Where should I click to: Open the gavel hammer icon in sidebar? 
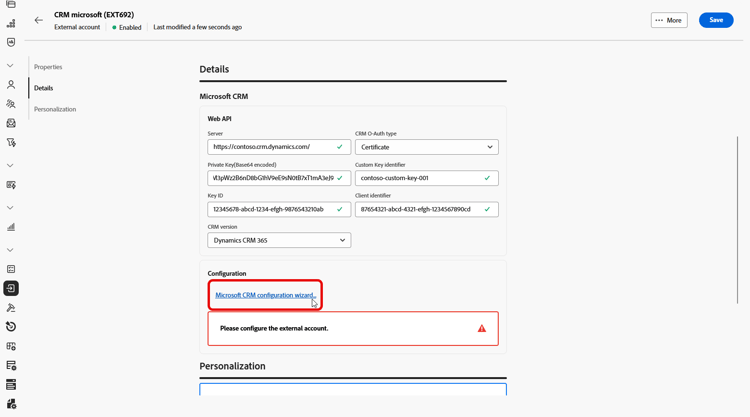pos(11,307)
